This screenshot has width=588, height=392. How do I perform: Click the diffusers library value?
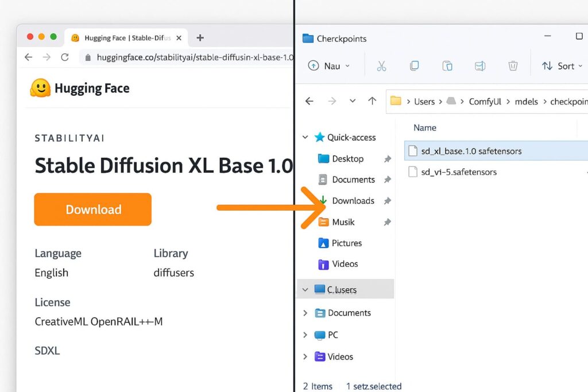point(173,273)
